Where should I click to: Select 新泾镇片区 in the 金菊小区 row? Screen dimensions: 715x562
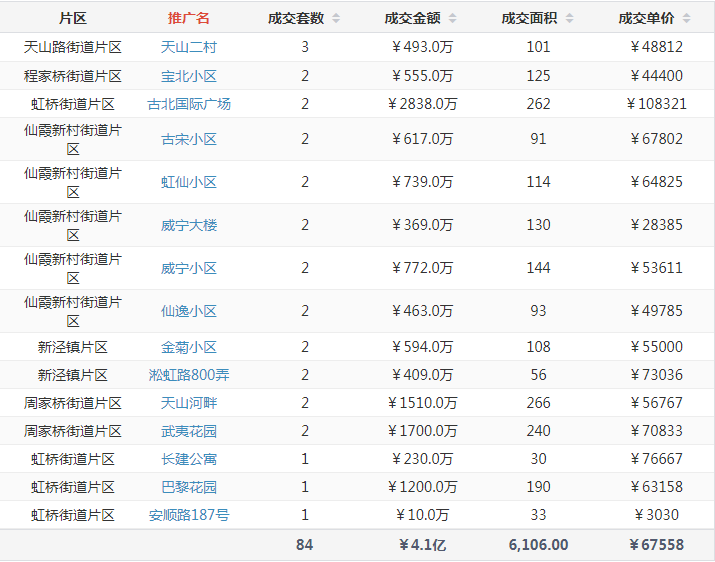73,347
